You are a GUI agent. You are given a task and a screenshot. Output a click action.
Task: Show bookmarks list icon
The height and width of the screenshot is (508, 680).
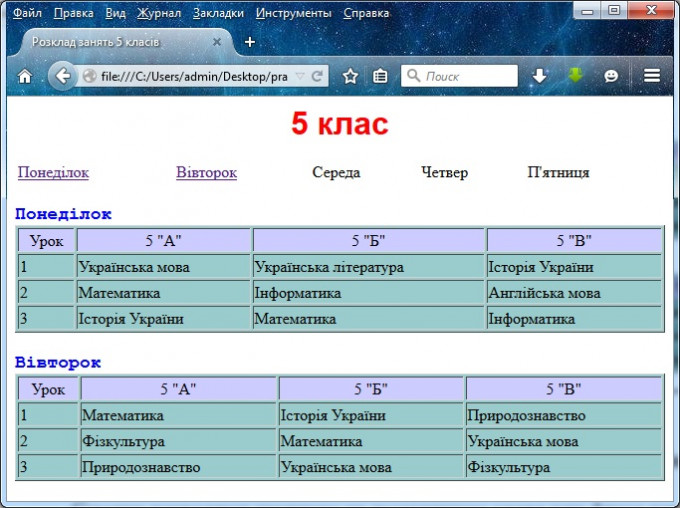(x=380, y=76)
